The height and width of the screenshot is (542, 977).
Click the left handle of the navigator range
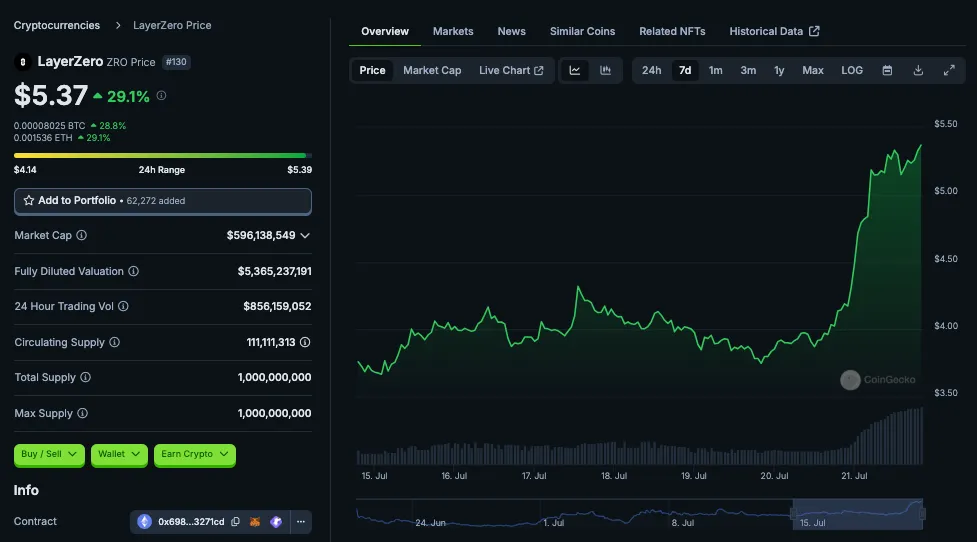793,514
